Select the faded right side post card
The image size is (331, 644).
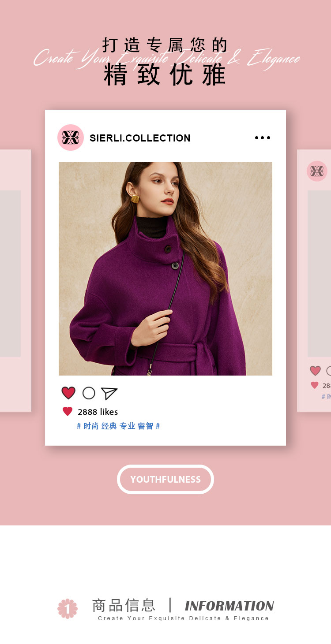[x=314, y=280]
